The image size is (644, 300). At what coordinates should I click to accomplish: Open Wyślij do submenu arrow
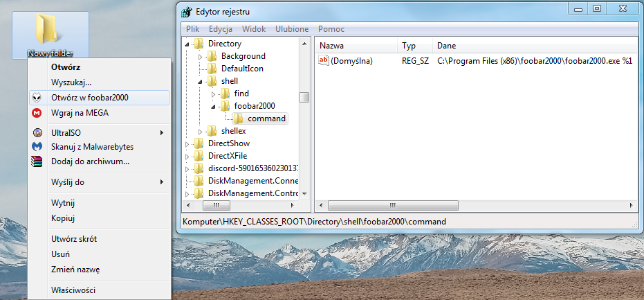pyautogui.click(x=162, y=182)
